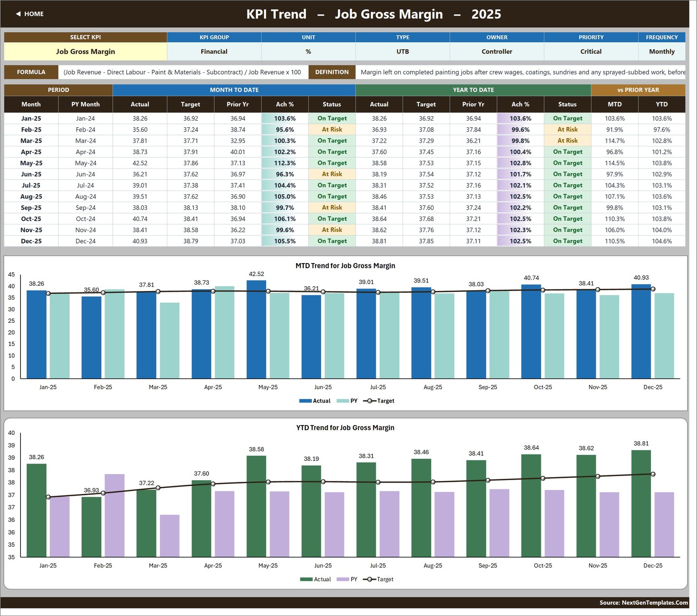Click the PRIORITY header cell
The height and width of the screenshot is (616, 697).
591,37
